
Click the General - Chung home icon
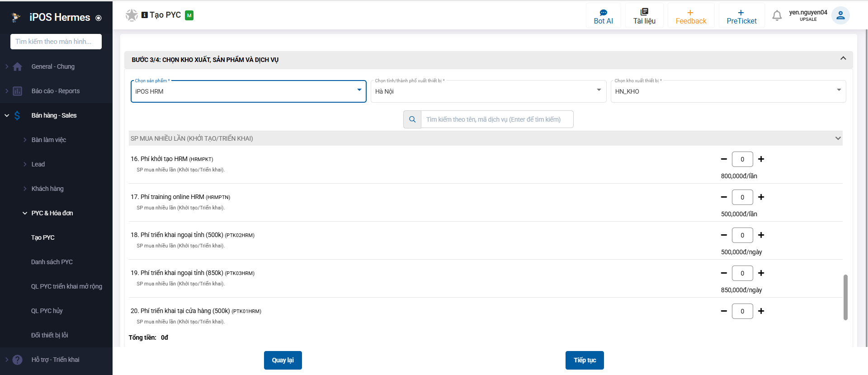click(18, 66)
